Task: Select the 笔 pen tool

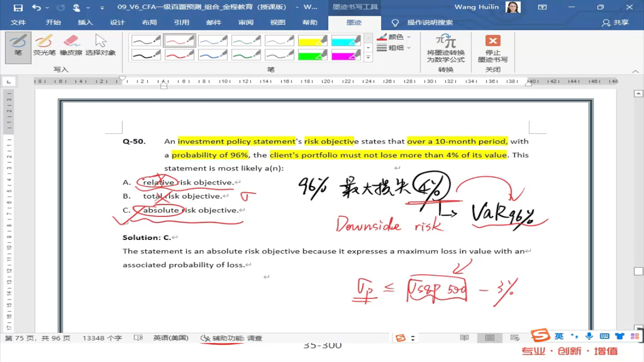Action: coord(18,48)
